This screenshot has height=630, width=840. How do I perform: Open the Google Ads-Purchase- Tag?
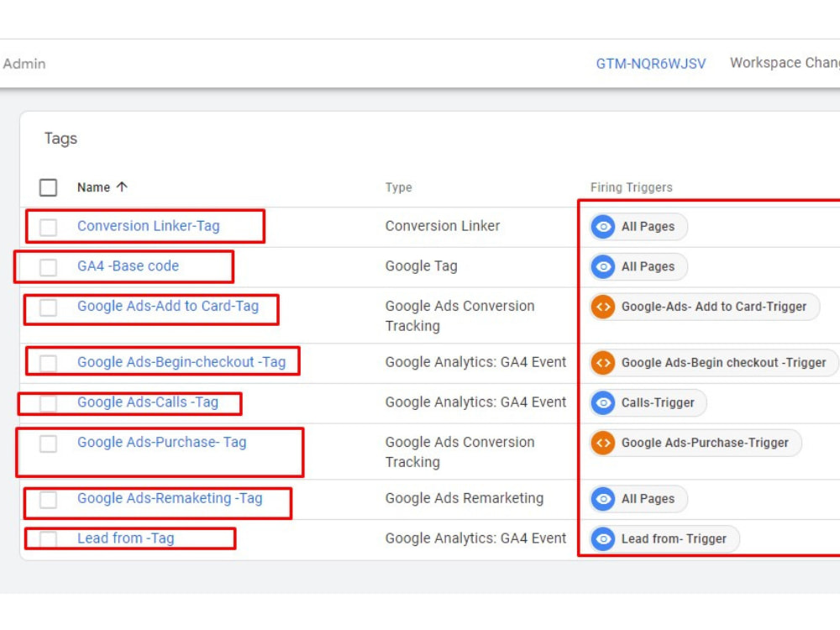pyautogui.click(x=162, y=443)
